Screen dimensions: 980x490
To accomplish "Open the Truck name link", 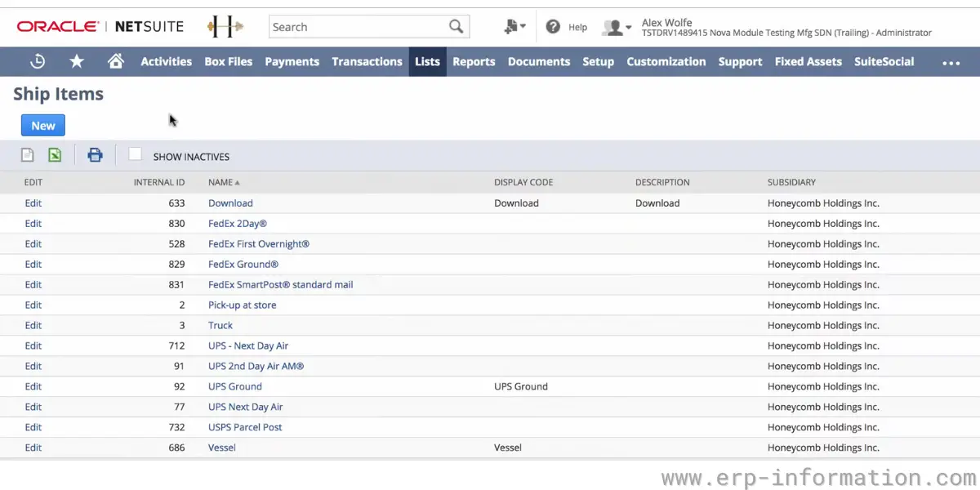I will [220, 326].
